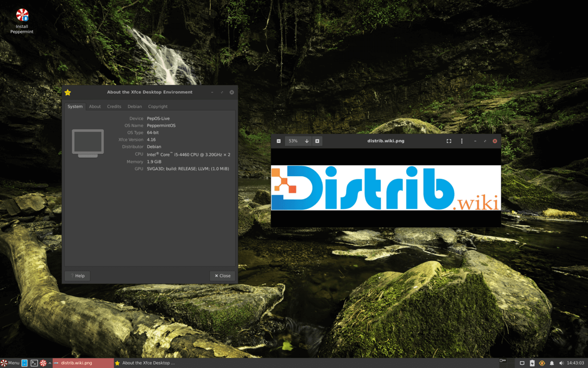Click the zoom in plus button in image viewer
Viewport: 588px width, 368px height.
pyautogui.click(x=317, y=141)
